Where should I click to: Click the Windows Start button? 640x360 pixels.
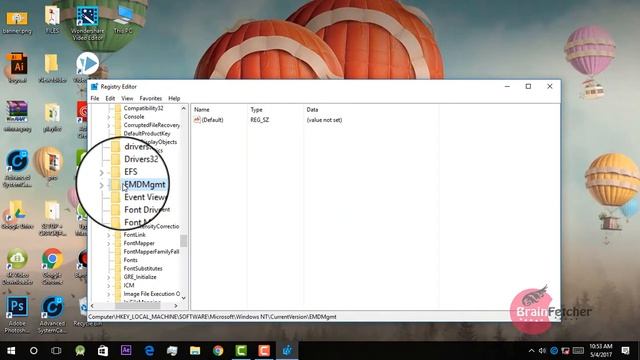[x=11, y=351]
